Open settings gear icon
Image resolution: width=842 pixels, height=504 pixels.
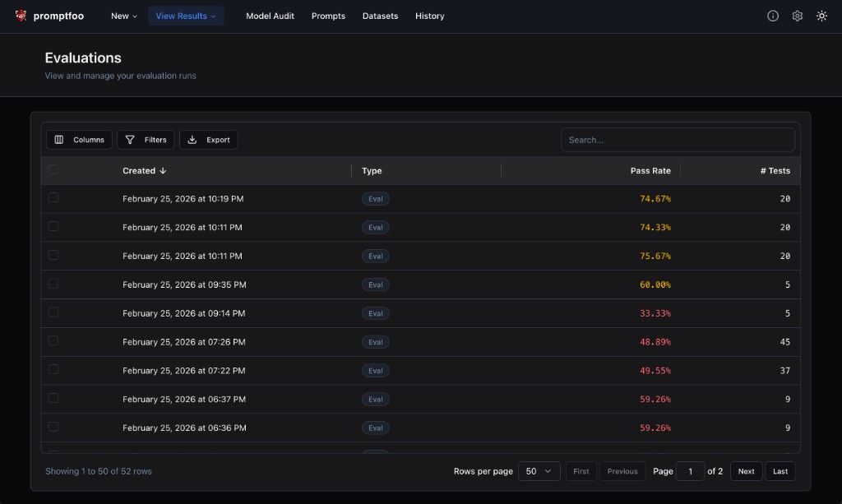coord(797,16)
